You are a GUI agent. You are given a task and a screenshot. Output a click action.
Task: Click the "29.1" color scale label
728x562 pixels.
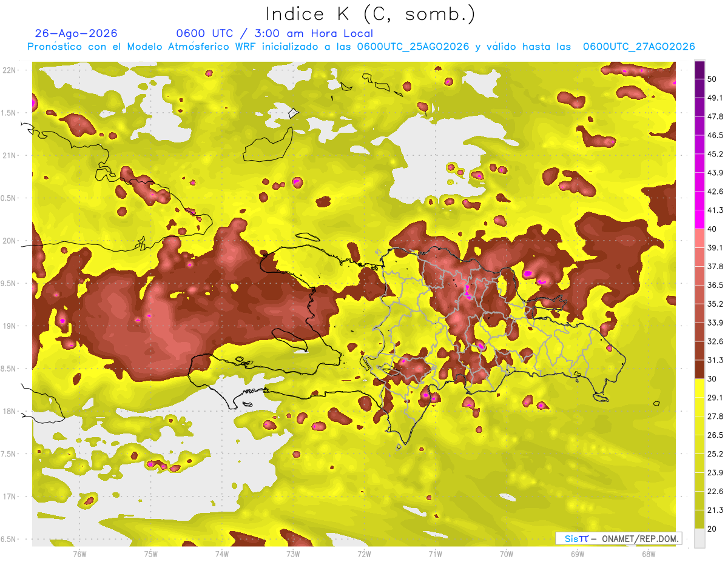715,397
